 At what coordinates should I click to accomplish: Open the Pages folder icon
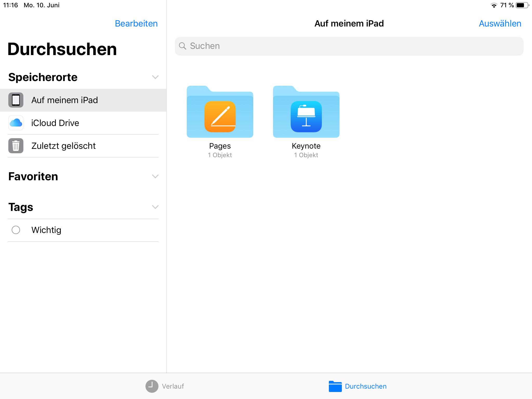tap(220, 112)
